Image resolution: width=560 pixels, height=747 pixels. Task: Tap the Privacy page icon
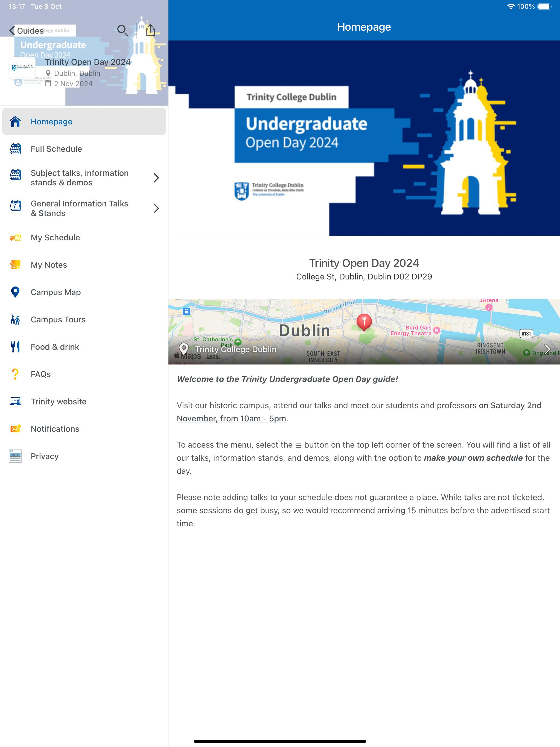pos(15,456)
